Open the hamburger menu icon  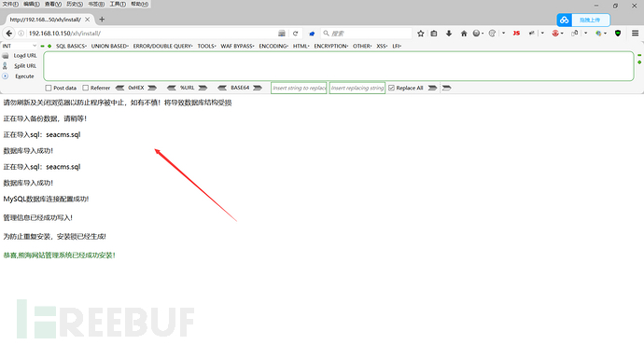click(635, 34)
